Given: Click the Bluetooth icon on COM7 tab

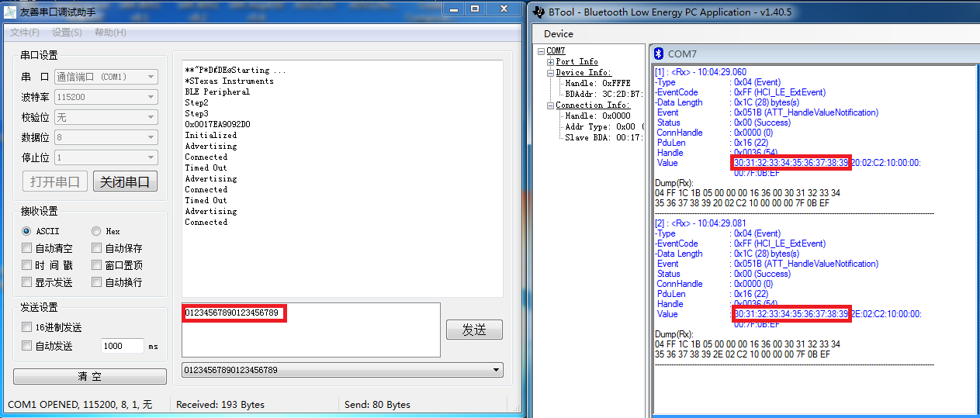Looking at the screenshot, I should coord(659,54).
